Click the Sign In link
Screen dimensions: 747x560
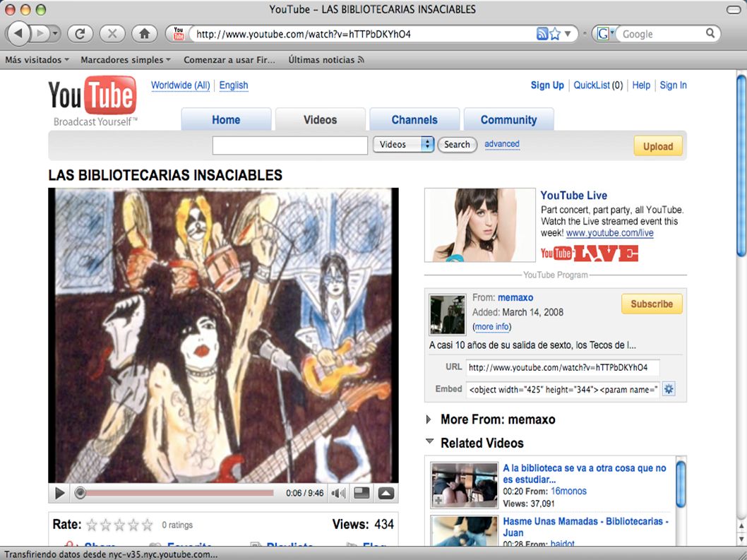pyautogui.click(x=673, y=85)
